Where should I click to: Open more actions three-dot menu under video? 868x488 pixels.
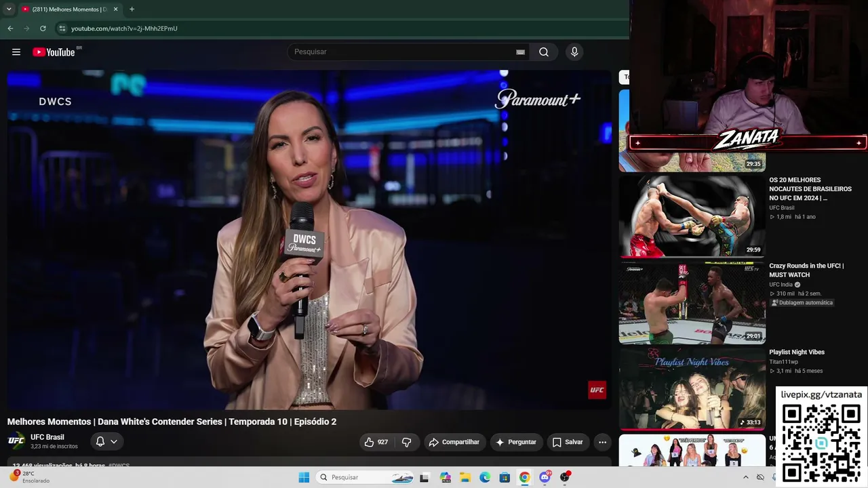(602, 442)
